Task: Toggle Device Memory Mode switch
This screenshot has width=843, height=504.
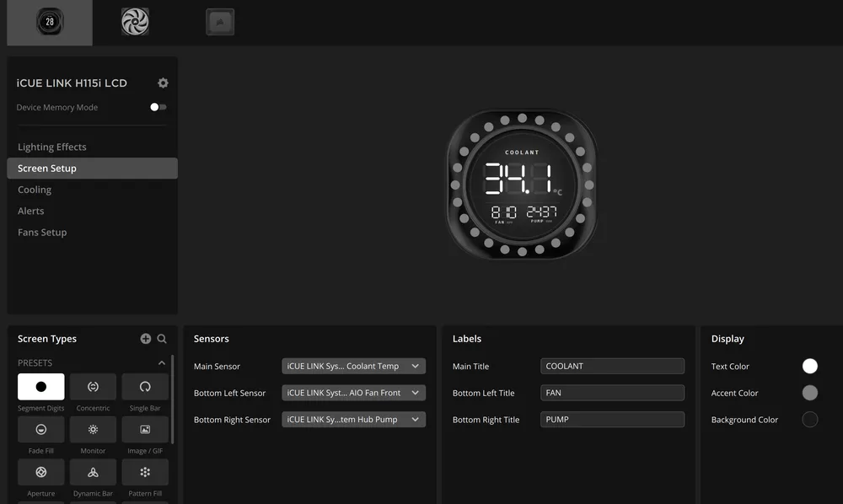Action: pos(158,107)
